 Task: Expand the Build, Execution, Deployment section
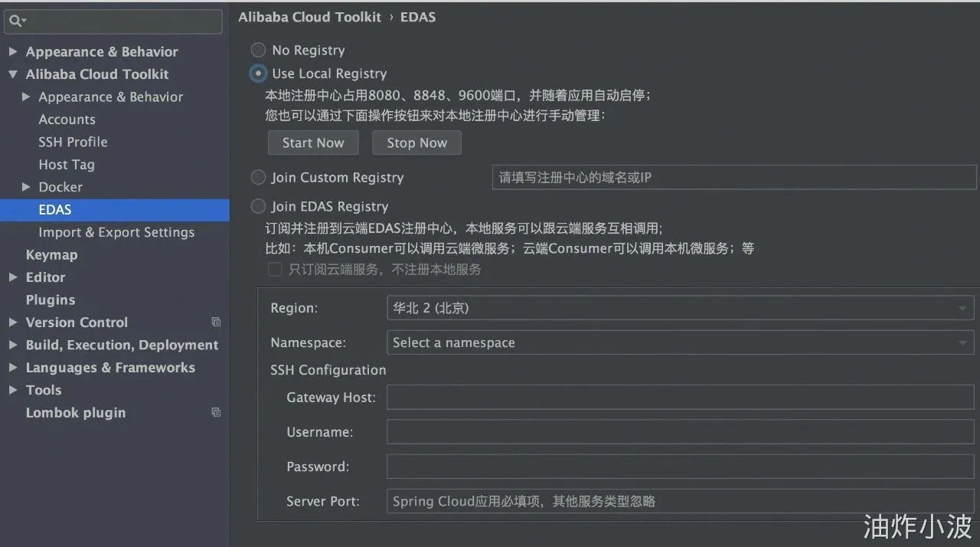tap(13, 345)
